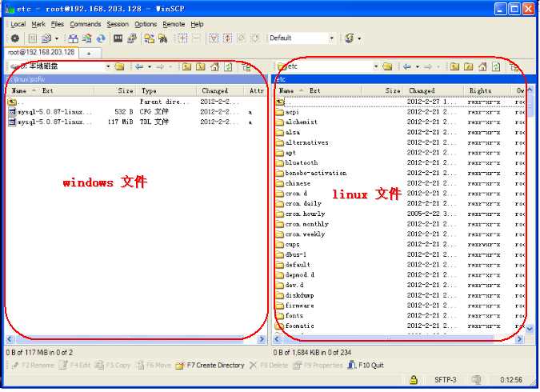The width and height of the screenshot is (540, 392).
Task: Open remote back-history dropdown arrow
Action: point(418,66)
